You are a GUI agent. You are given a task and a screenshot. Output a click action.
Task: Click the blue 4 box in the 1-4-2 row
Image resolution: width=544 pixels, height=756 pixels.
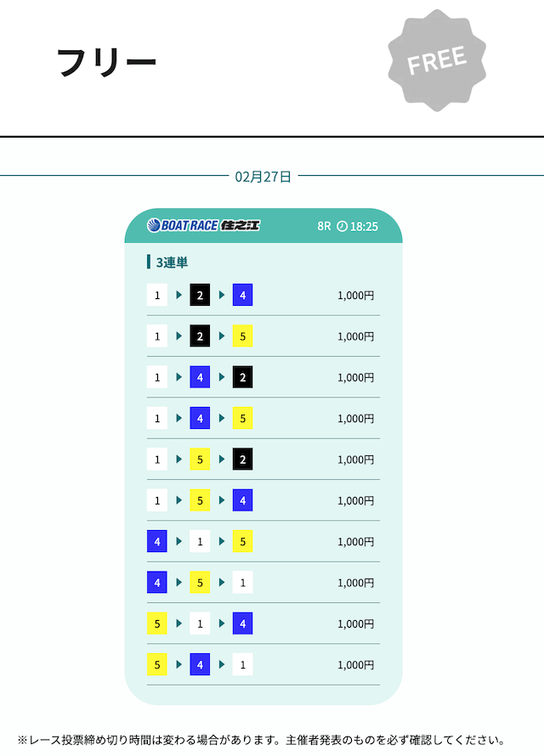pyautogui.click(x=200, y=377)
